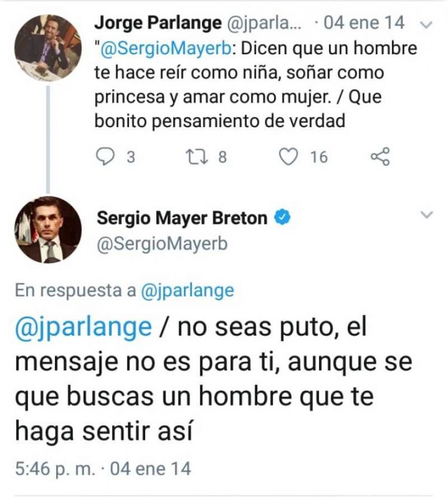The height and width of the screenshot is (498, 448).
Task: Expand the chevron menu on Sergio's tweet
Action: pos(426,215)
